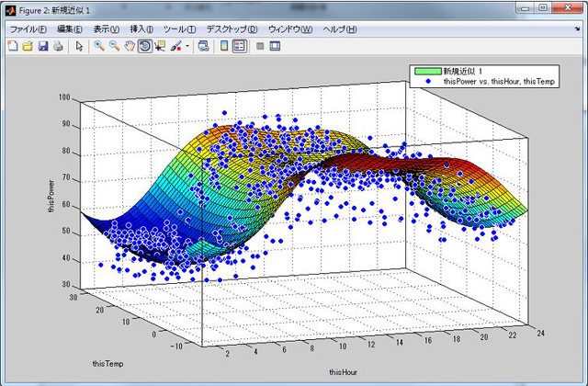Activate the Zoom In magnifier tool
Screen dimensions: 588x386
click(99, 46)
